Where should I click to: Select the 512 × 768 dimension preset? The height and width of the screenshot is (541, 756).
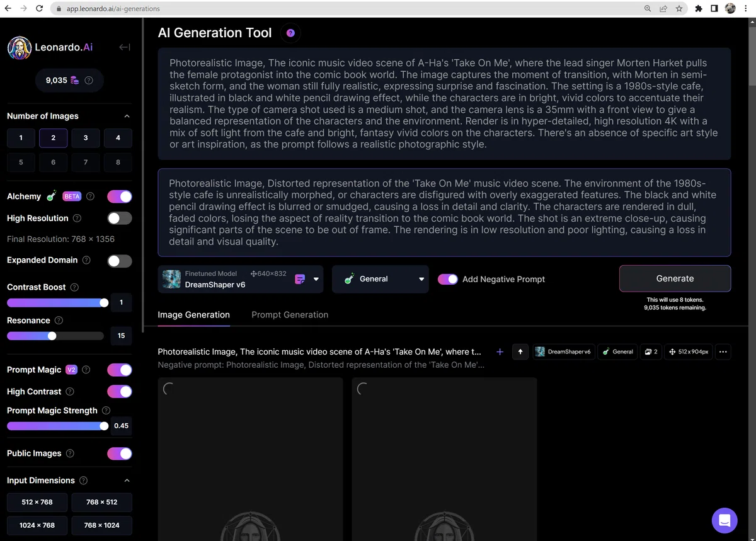[x=37, y=502]
